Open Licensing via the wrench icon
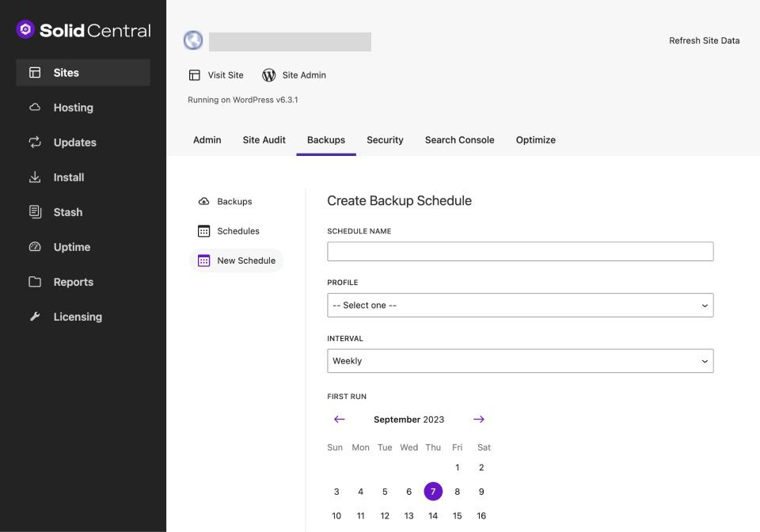760x532 pixels. [x=35, y=317]
